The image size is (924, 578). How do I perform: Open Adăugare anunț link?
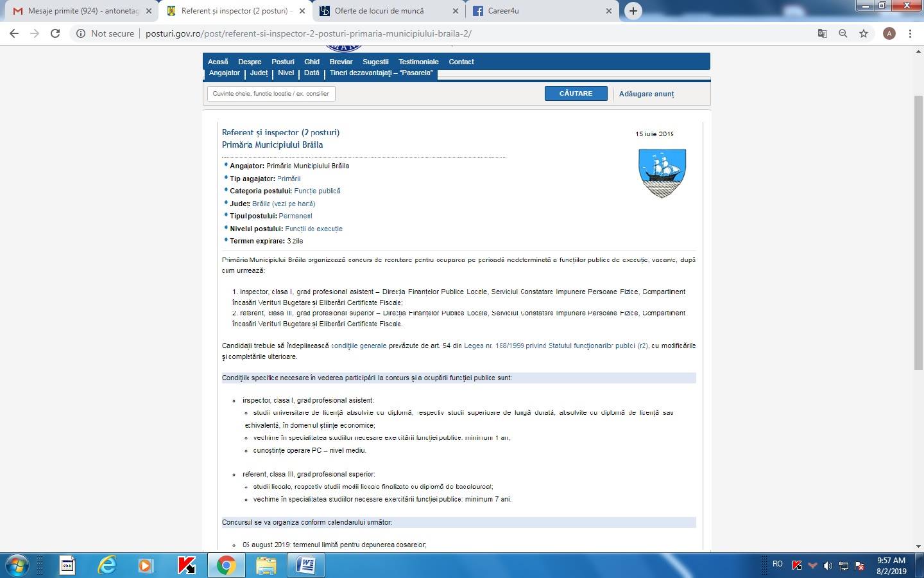pos(646,94)
